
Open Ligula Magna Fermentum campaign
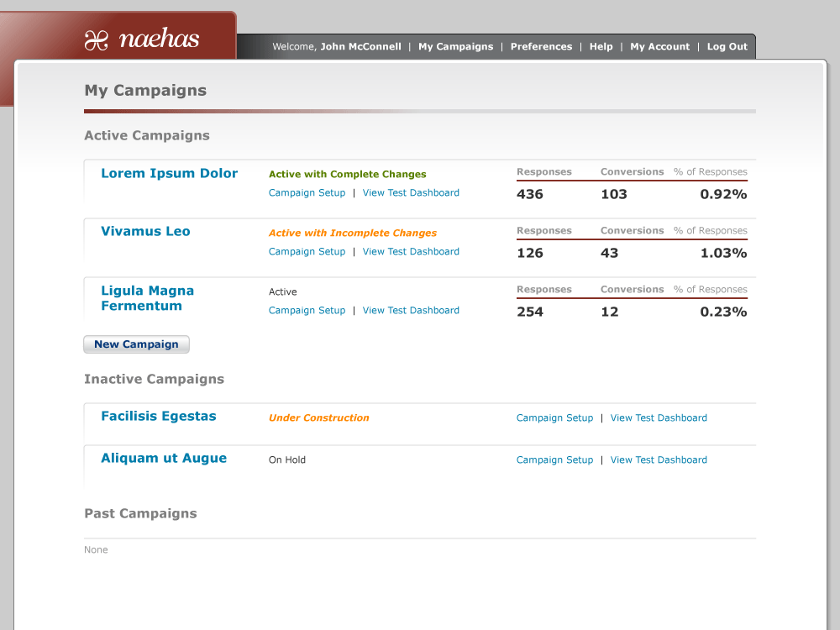[147, 298]
